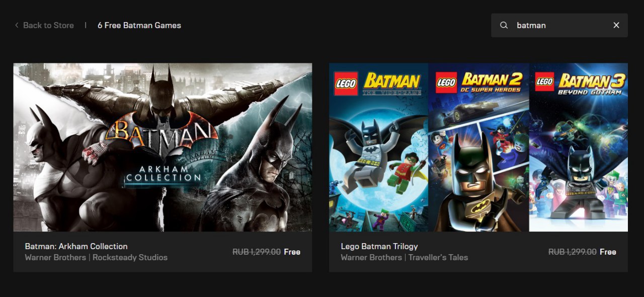Select the Lego Batman Trilogy title text
The height and width of the screenshot is (297, 644).
[379, 246]
